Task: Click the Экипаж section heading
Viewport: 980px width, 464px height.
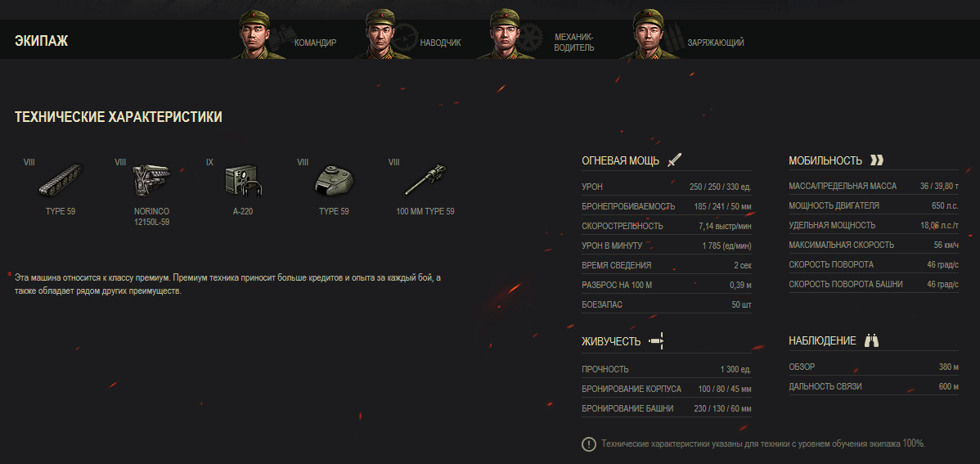Action: tap(41, 41)
